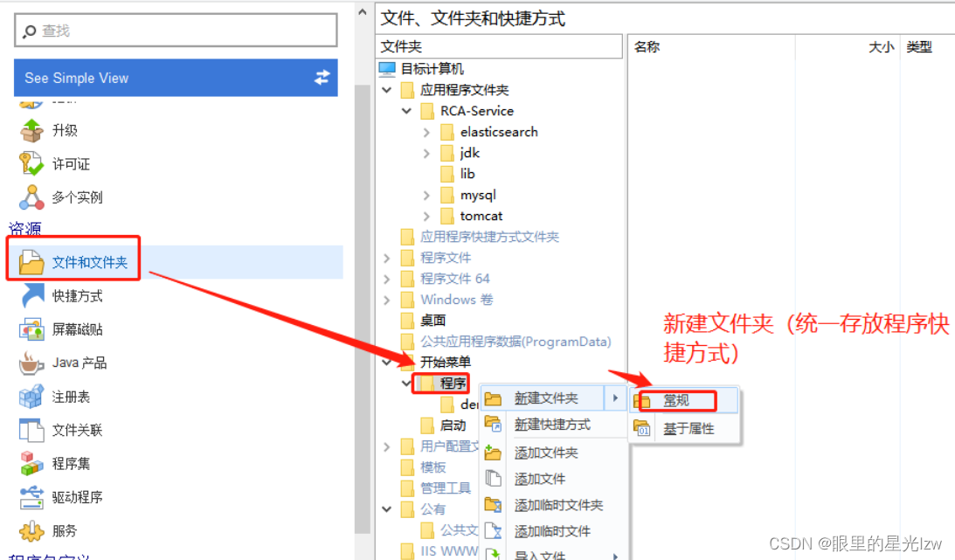Open the 新建文件夹 submenu entry

(x=553, y=398)
